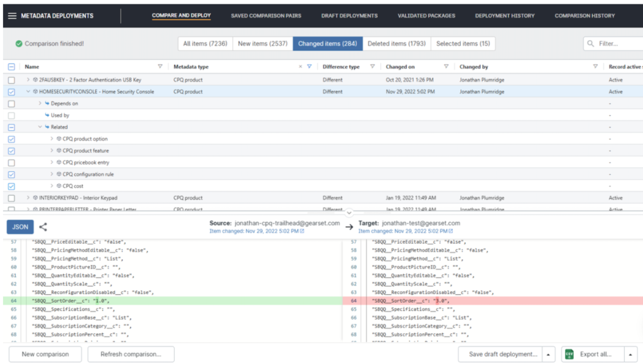Screen dimensions: 643x364
Task: Expand the Depends on node
Action: (40, 104)
